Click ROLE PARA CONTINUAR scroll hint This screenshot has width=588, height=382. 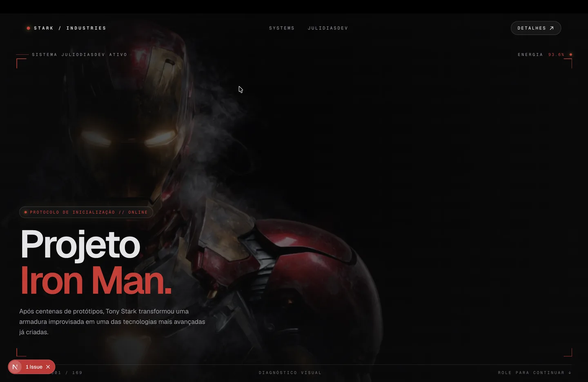535,373
